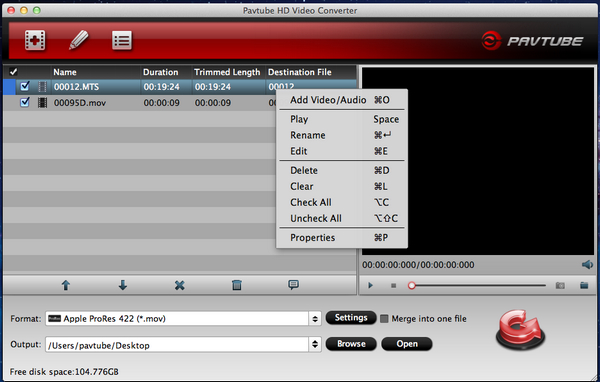The height and width of the screenshot is (382, 600).
Task: Uncheck the 00095D.mov checkbox
Action: click(x=25, y=102)
